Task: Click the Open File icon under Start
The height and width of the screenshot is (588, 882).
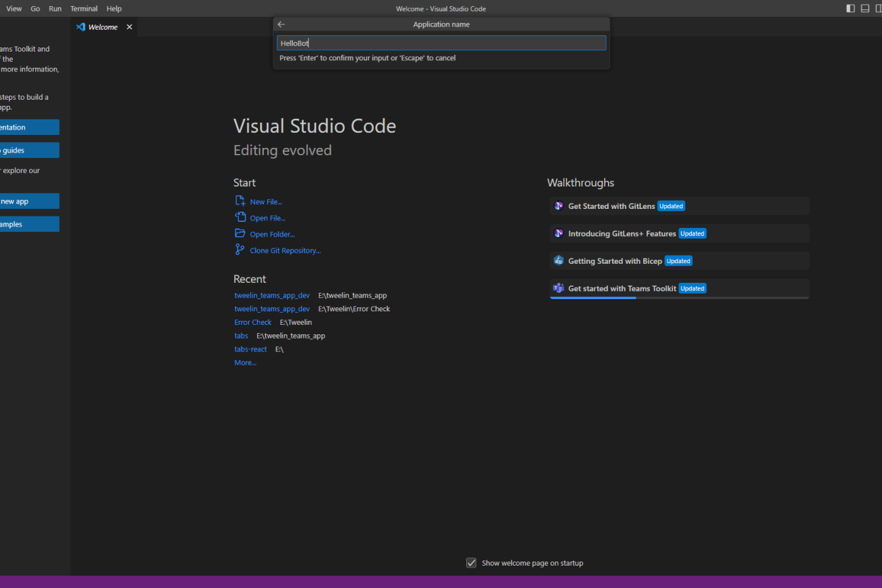Action: (239, 218)
